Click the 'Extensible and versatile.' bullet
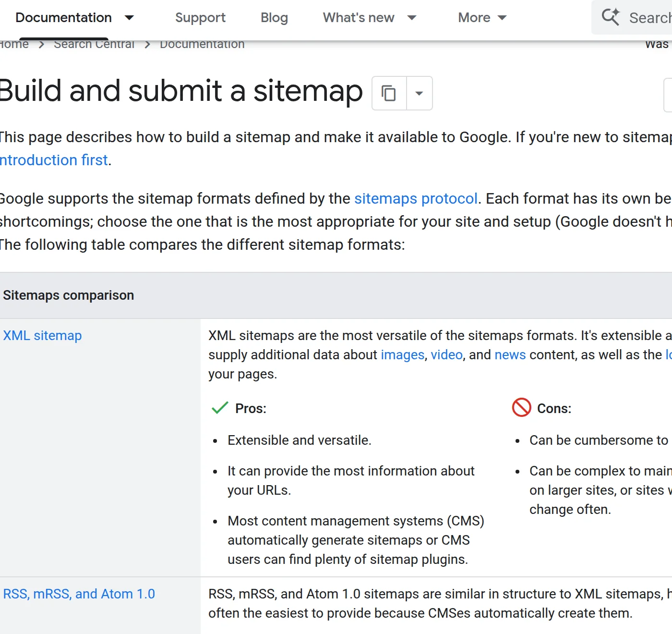The height and width of the screenshot is (634, 672). pyautogui.click(x=299, y=440)
